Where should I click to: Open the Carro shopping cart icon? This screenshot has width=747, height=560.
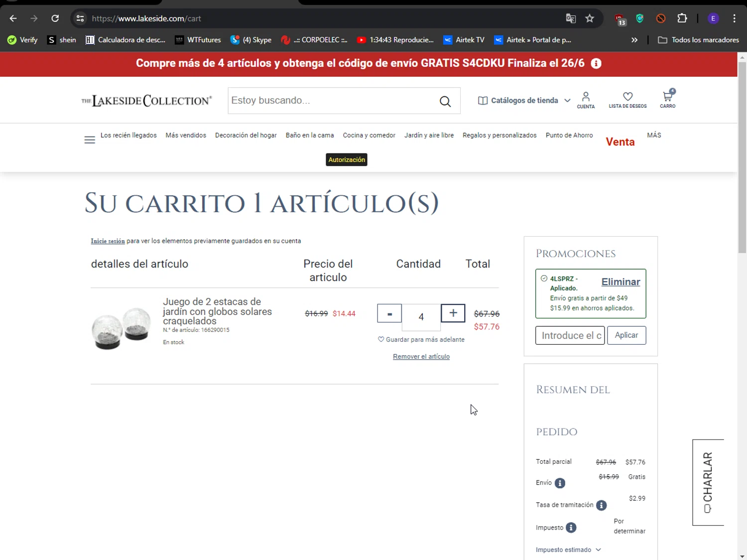(x=668, y=99)
